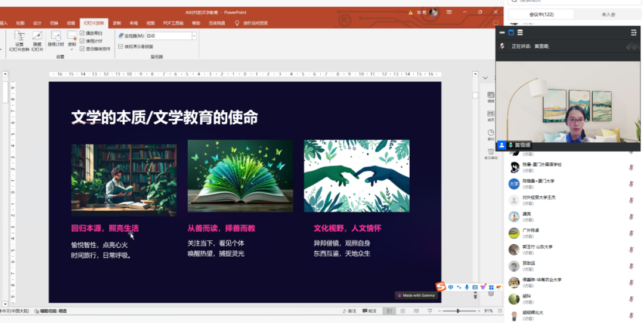Viewport: 644px width, 323px height.
Task: Adjust the zoom slider in status bar
Action: pyautogui.click(x=458, y=311)
